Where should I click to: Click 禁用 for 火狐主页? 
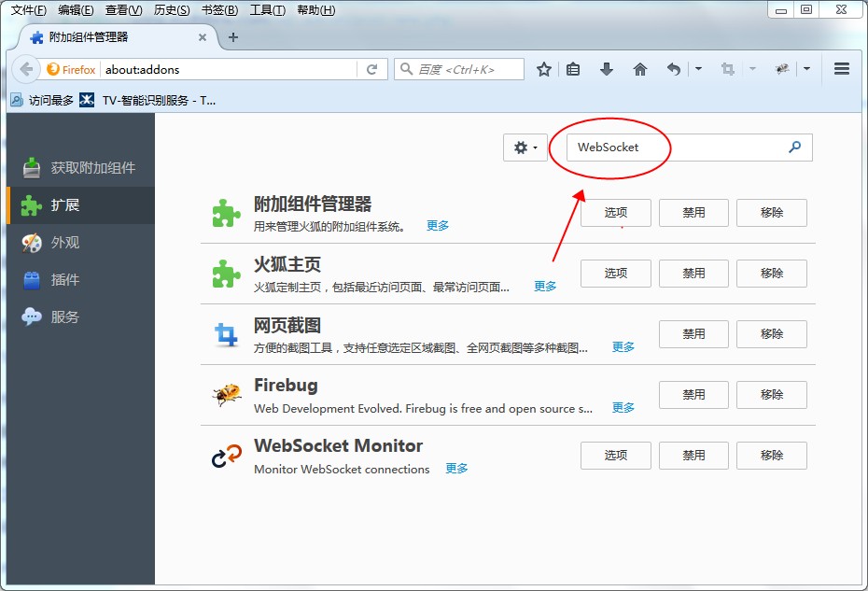click(x=693, y=274)
